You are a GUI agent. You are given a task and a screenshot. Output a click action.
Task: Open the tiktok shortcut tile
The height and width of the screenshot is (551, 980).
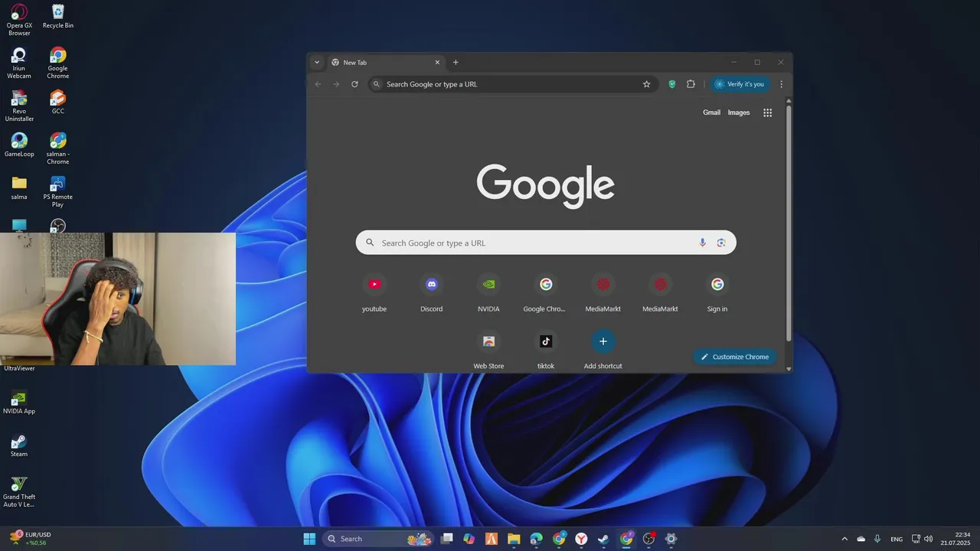point(546,350)
